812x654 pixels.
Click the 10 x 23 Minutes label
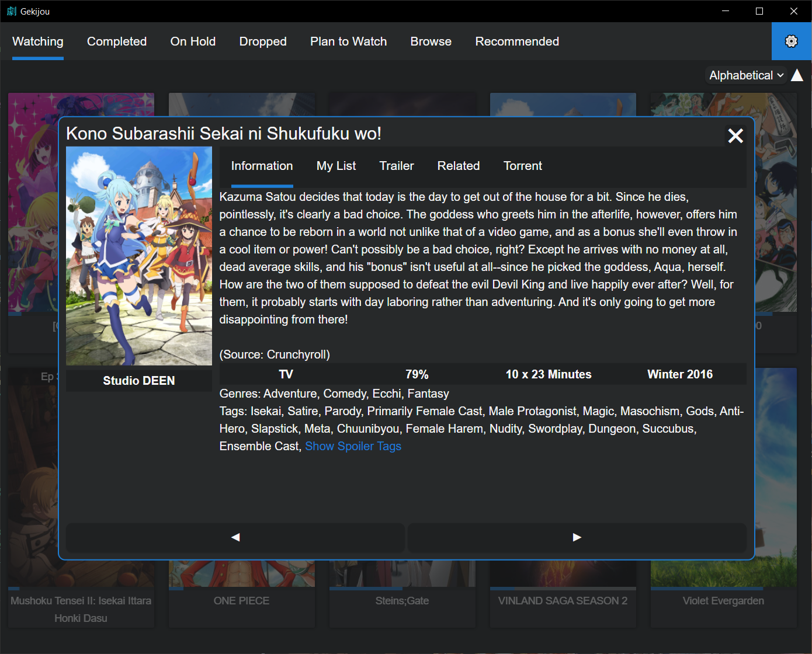[549, 374]
